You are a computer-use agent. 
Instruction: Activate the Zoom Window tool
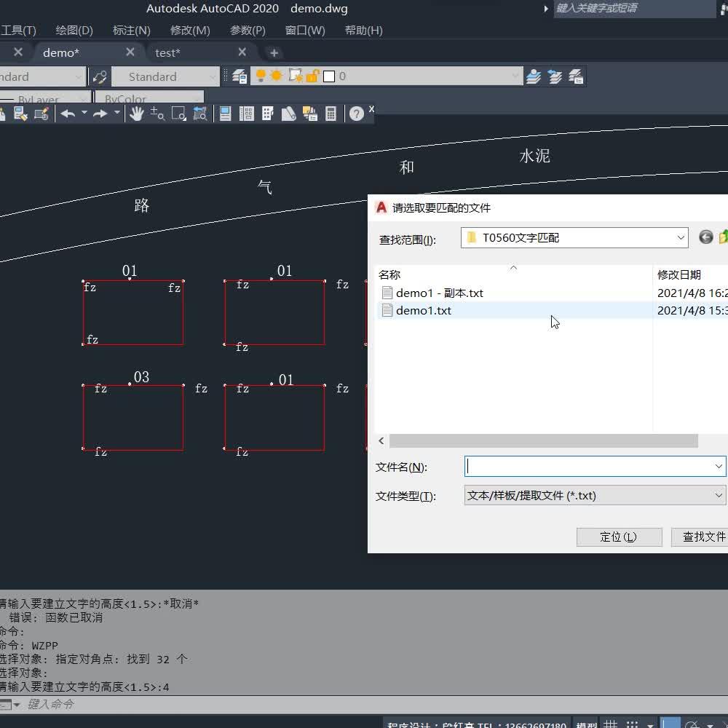pos(177,114)
